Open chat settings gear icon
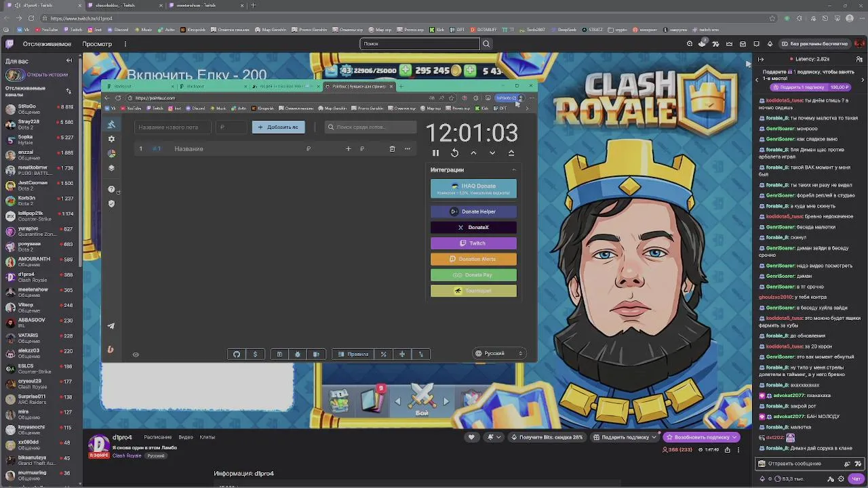Image resolution: width=868 pixels, height=488 pixels. coord(842,479)
